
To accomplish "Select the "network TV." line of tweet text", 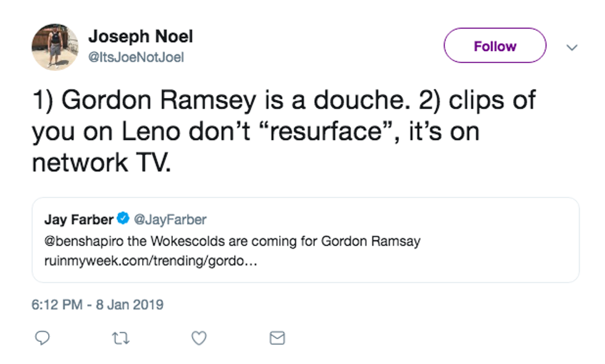I will point(101,162).
